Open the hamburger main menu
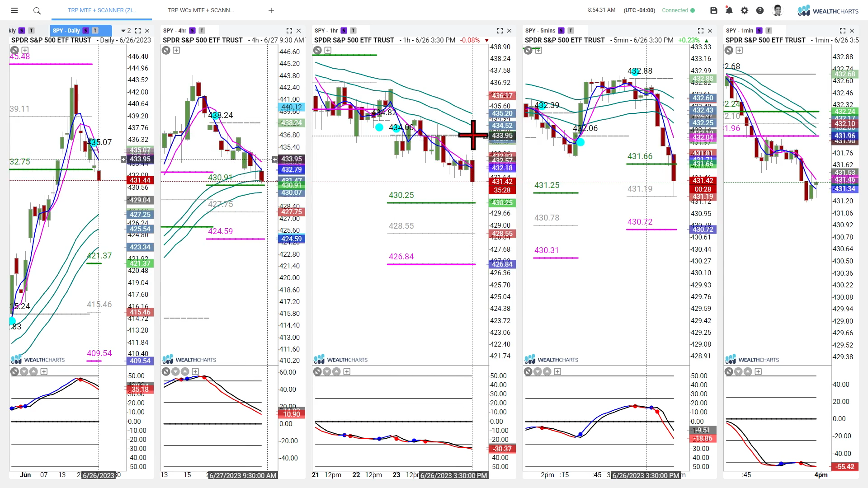This screenshot has height=488, width=868. (x=14, y=10)
